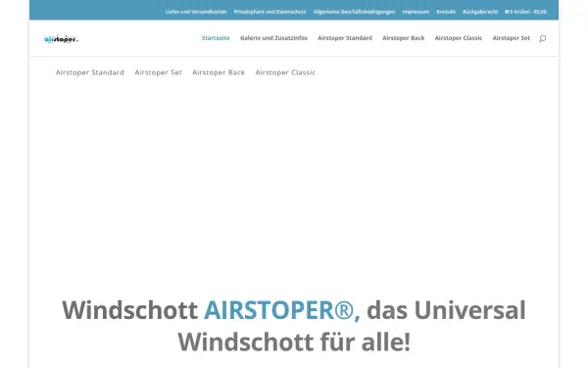The image size is (588, 368).
Task: Open the Impressum link
Action: (x=416, y=12)
